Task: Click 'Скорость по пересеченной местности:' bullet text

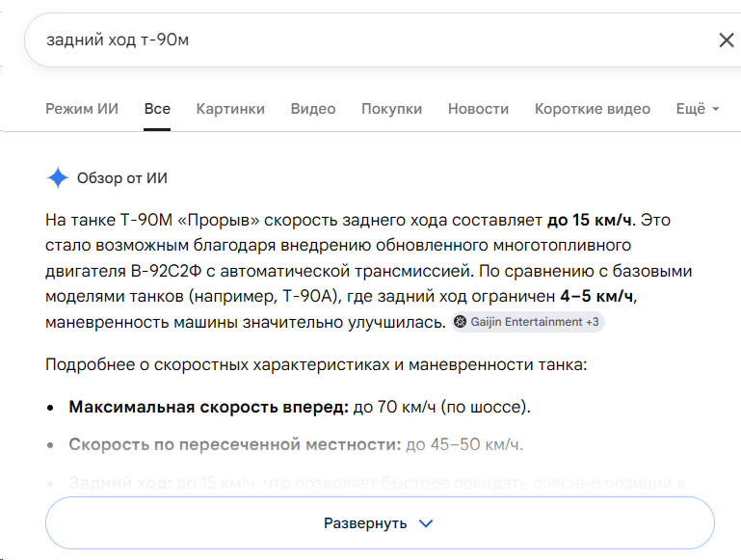Action: tap(234, 444)
